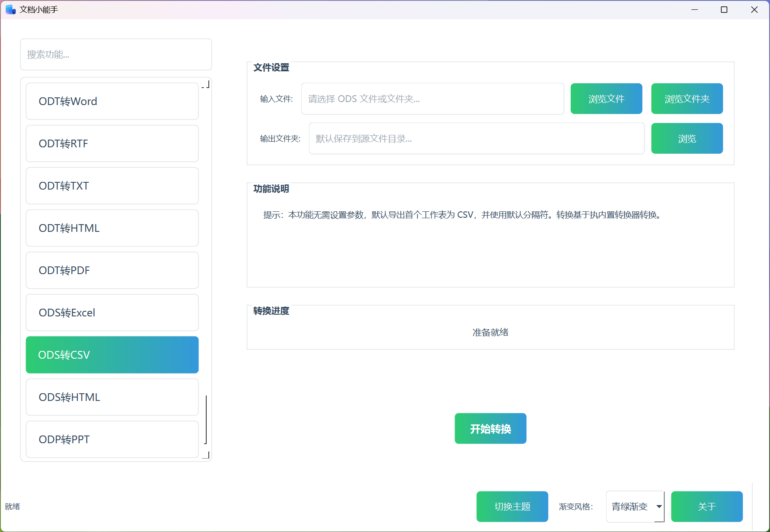Click 浏览 button for output folder
770x532 pixels.
pos(686,139)
